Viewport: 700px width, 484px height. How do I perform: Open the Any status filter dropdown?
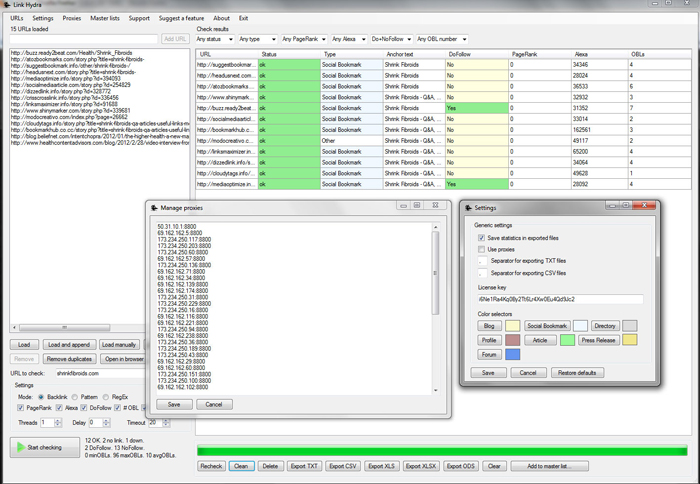215,39
